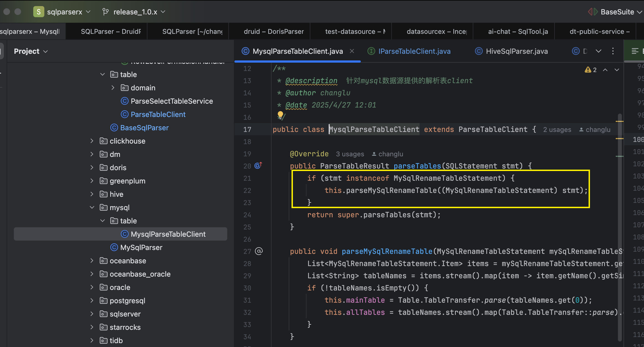
Task: Open the BaseSuite run configuration dropdown
Action: (615, 12)
